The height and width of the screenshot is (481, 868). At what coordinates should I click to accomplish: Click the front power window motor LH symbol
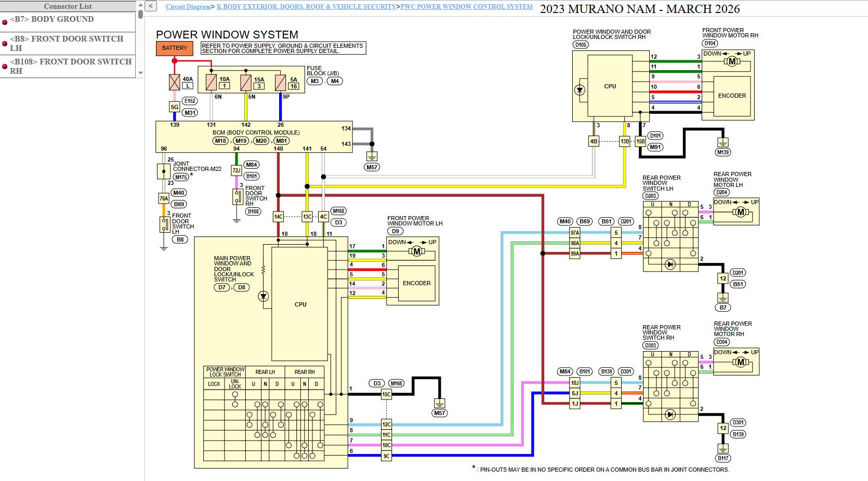(416, 251)
